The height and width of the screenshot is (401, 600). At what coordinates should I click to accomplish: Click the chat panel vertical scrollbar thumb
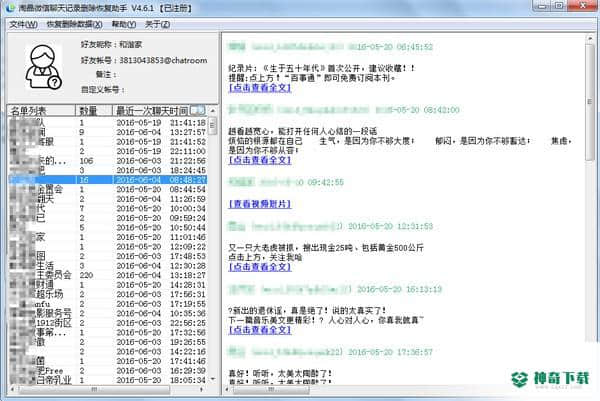pos(590,102)
